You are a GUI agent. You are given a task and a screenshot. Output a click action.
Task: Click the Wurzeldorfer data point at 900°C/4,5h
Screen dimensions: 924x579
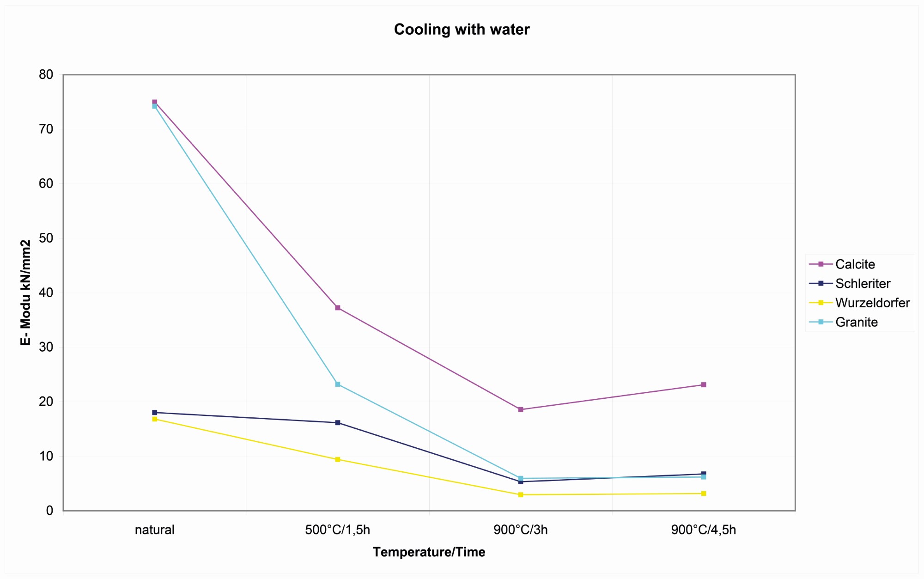click(704, 494)
